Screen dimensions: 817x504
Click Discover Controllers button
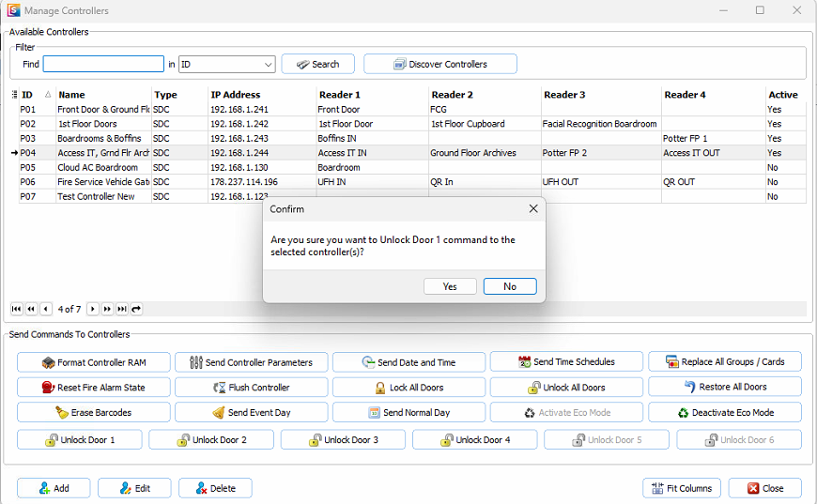pyautogui.click(x=440, y=64)
